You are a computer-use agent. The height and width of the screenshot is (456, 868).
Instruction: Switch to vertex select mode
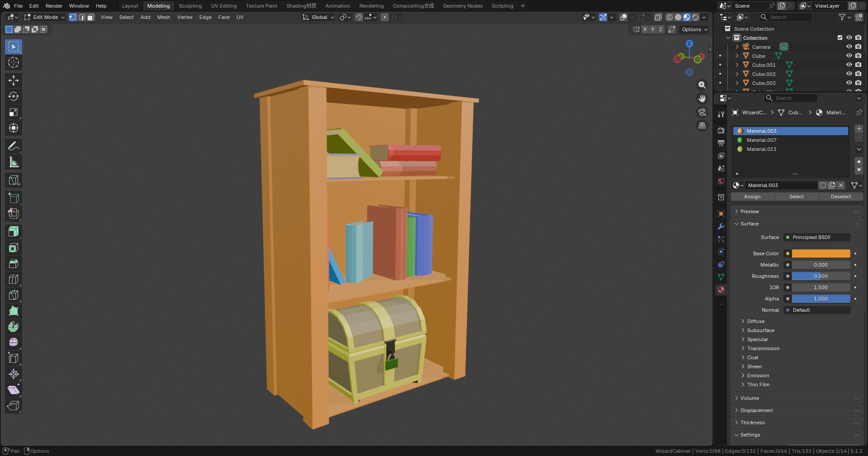73,17
